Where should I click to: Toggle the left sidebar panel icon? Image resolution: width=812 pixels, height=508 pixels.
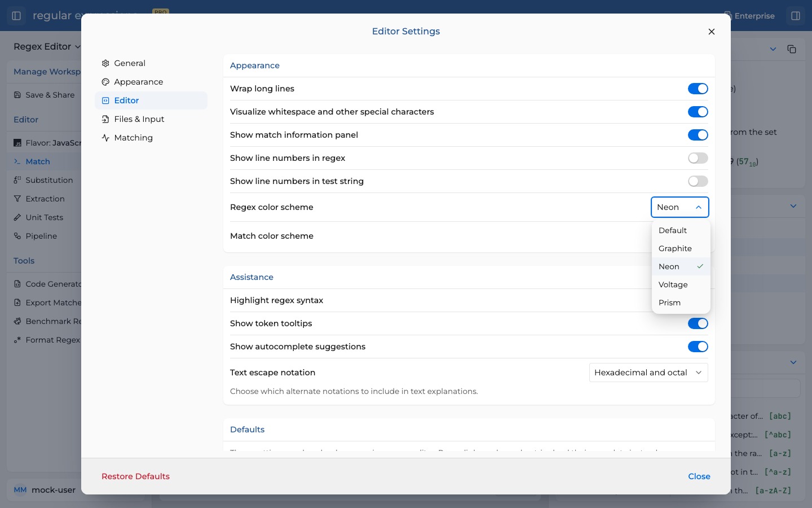point(16,16)
